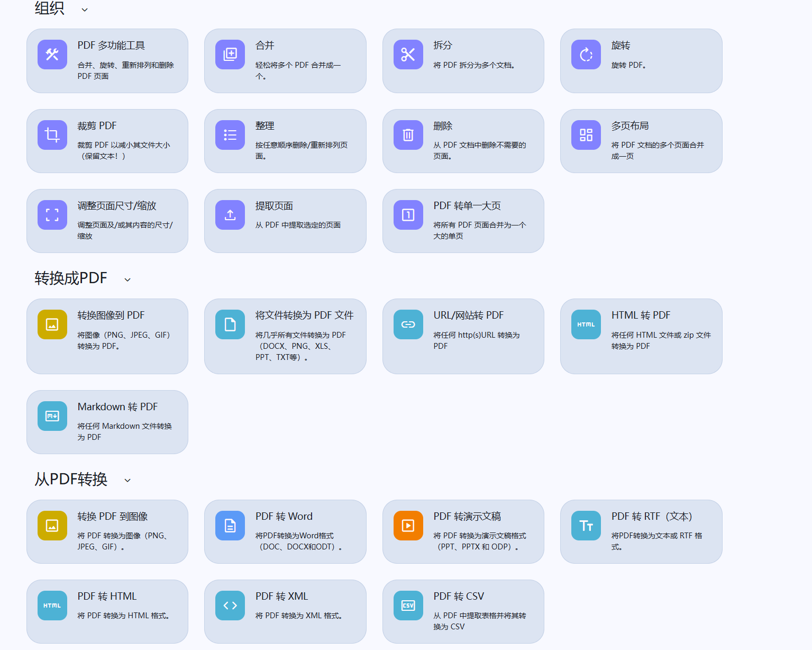This screenshot has width=812, height=650.
Task: Click the Markdown 转 PDF icon
Action: coord(52,416)
